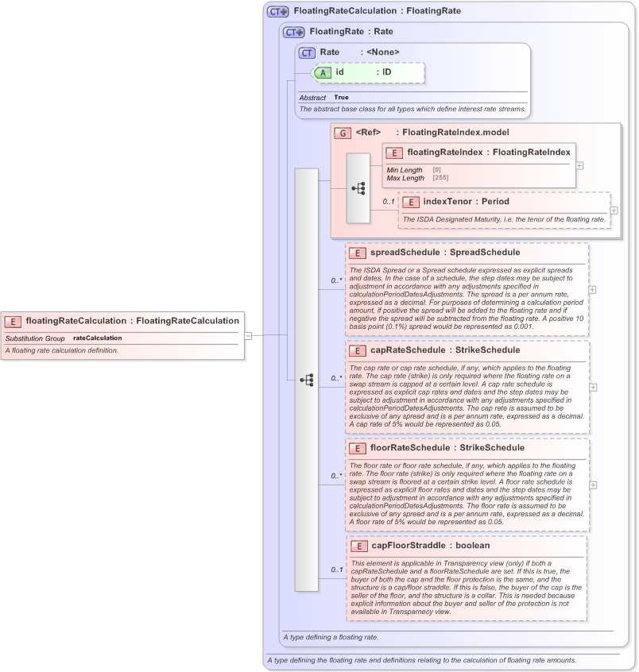This screenshot has height=672, width=639.
Task: Click the E icon of capRateSchedule element
Action: click(357, 350)
